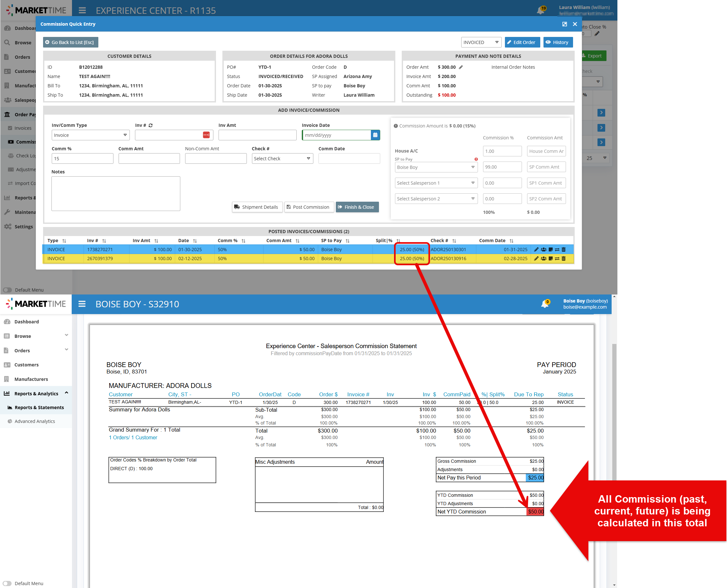Click the Edit Order button
Image resolution: width=727 pixels, height=588 pixels.
[x=522, y=42]
